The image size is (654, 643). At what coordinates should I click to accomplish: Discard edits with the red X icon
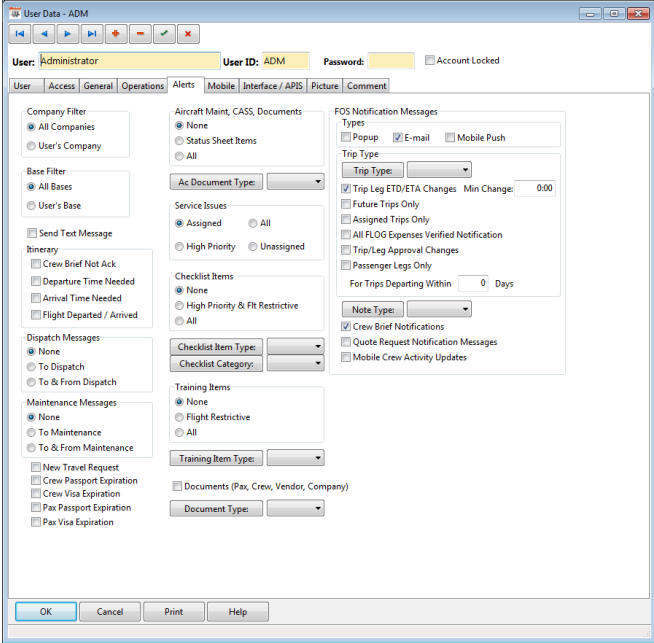tap(188, 34)
